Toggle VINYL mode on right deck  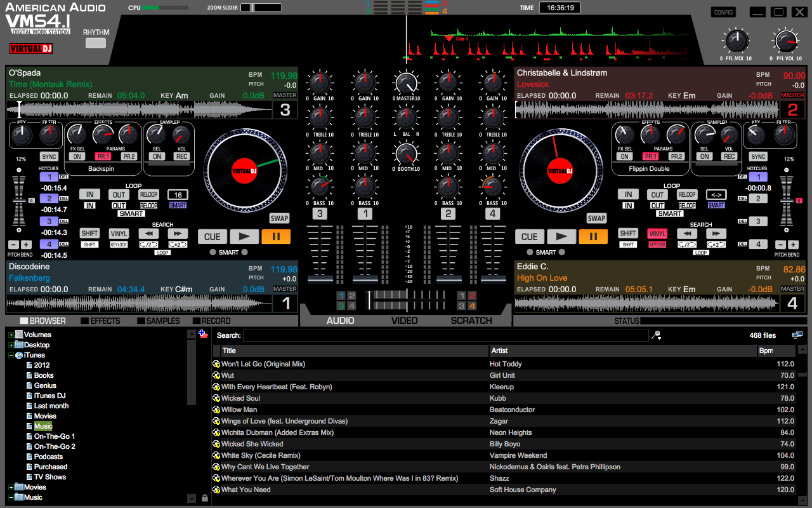pos(657,234)
